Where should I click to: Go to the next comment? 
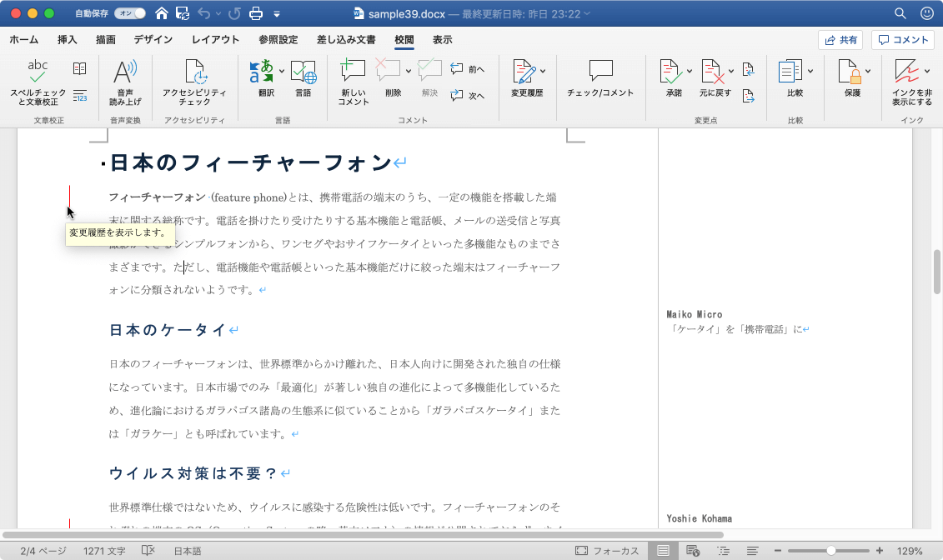tap(468, 96)
